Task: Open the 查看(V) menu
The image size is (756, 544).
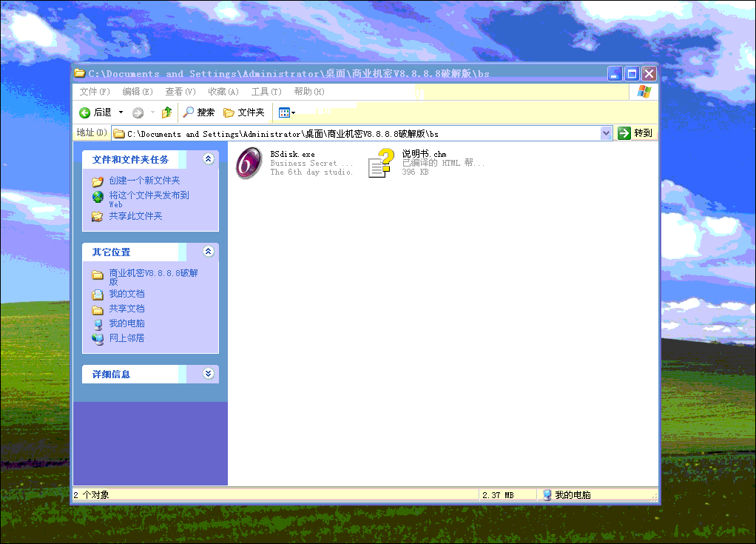Action: tap(180, 92)
